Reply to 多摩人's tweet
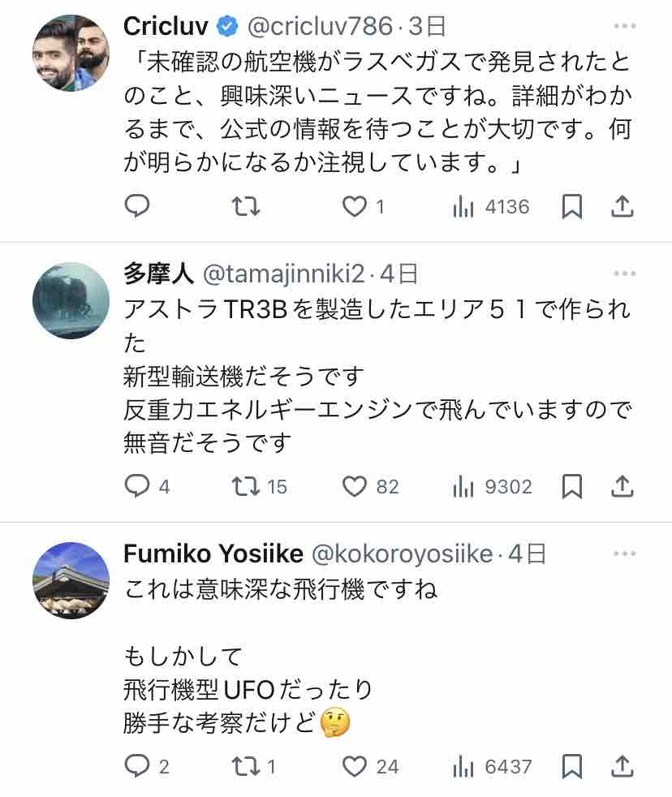The height and width of the screenshot is (797, 672). click(137, 486)
